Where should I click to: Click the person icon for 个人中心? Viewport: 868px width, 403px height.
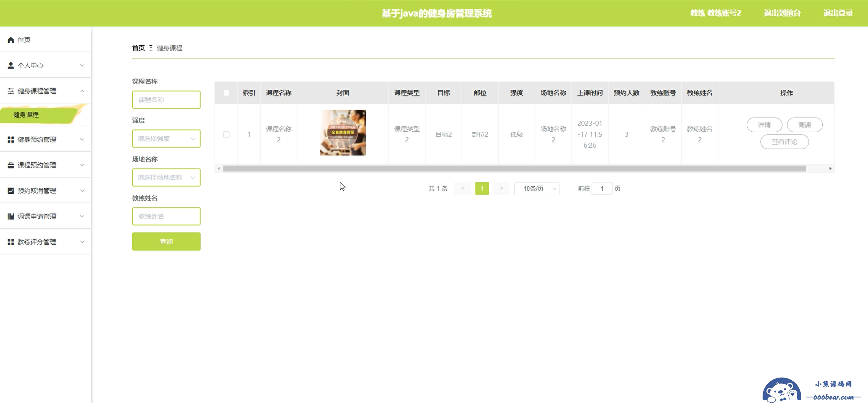click(11, 65)
